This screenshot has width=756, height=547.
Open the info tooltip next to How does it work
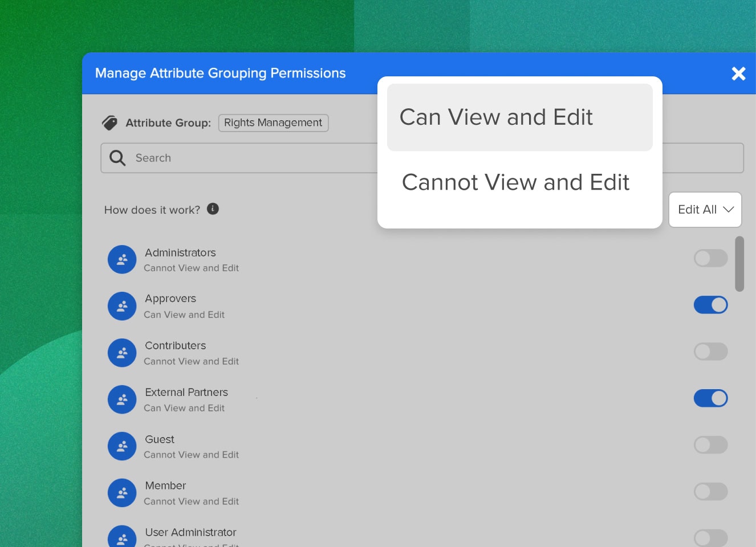212,209
